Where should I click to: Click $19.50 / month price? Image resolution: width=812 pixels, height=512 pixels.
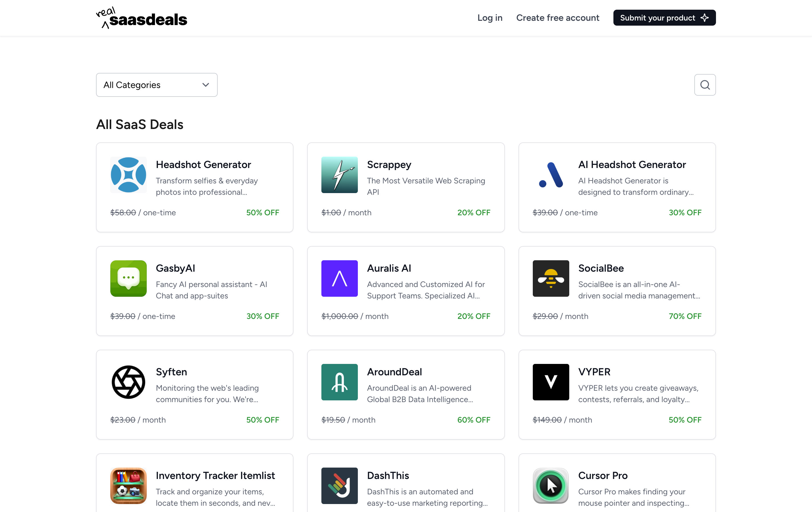[348, 420]
